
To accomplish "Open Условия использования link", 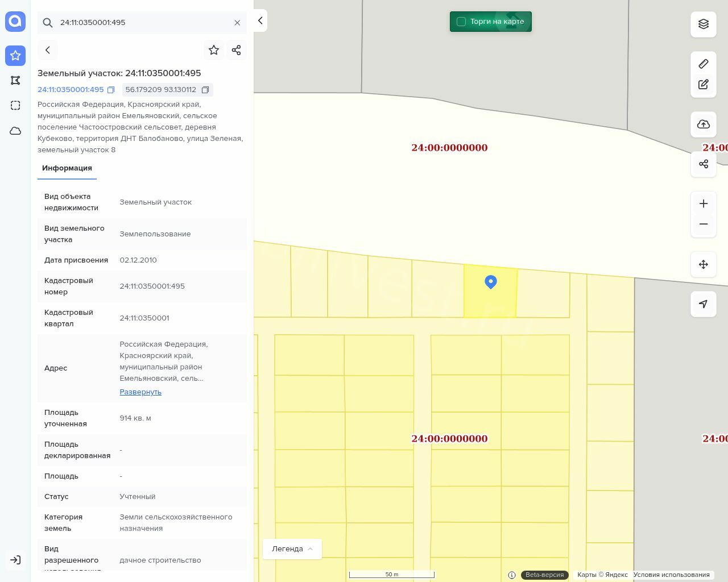I will coord(671,575).
